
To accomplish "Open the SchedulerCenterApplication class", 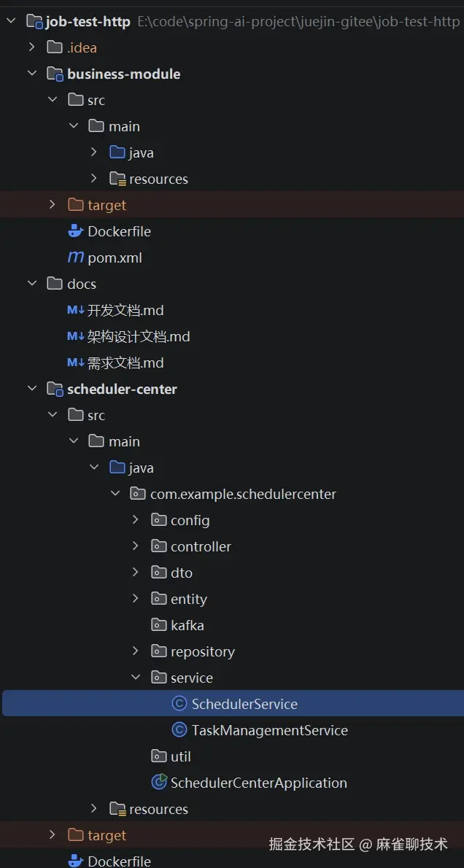I will coord(258,783).
